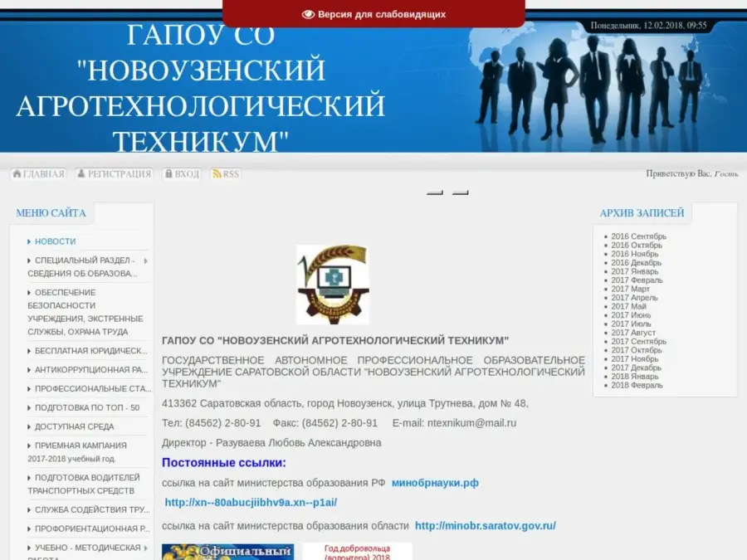Click the Постоянные ссылки: heading

tap(224, 463)
